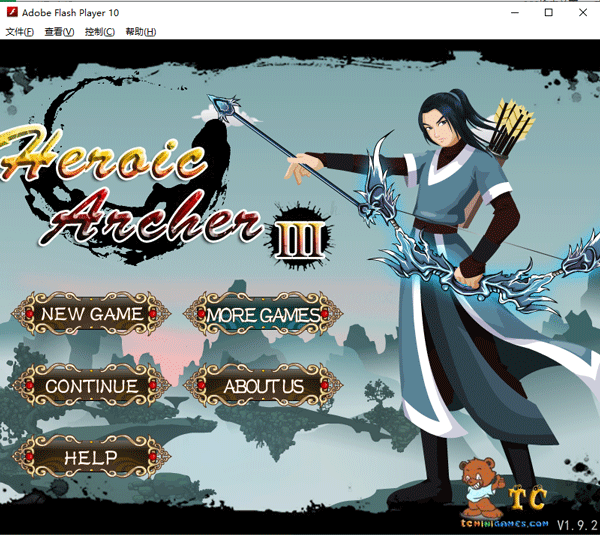600x535 pixels.
Task: Maximize the Flash Player window
Action: coord(549,13)
